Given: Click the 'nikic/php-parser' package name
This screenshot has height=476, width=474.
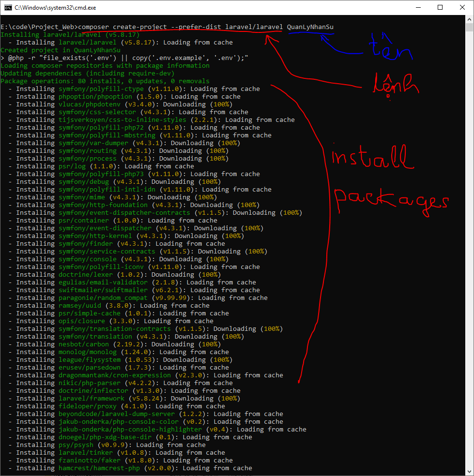Looking at the screenshot, I should pos(90,383).
